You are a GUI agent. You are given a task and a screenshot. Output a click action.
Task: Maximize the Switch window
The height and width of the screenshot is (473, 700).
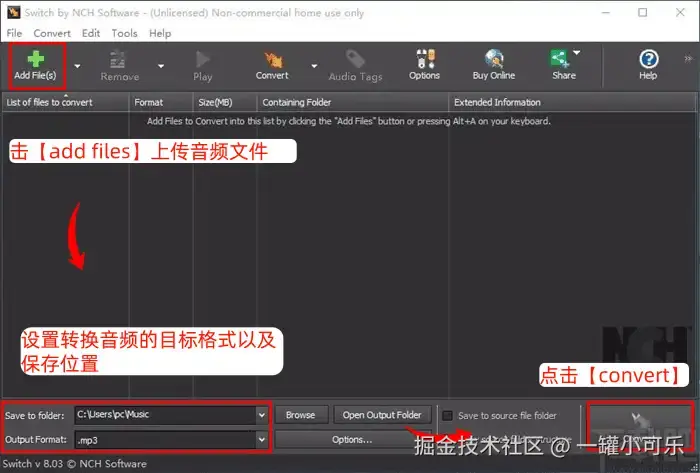click(x=642, y=12)
